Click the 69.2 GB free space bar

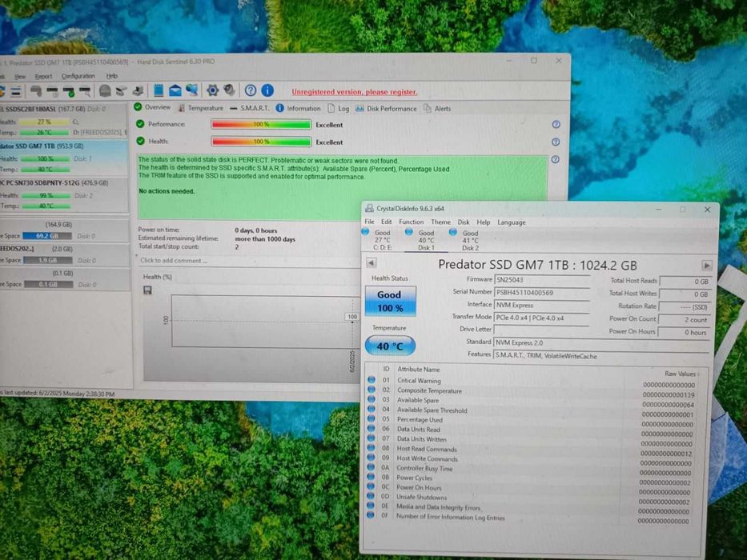point(47,236)
